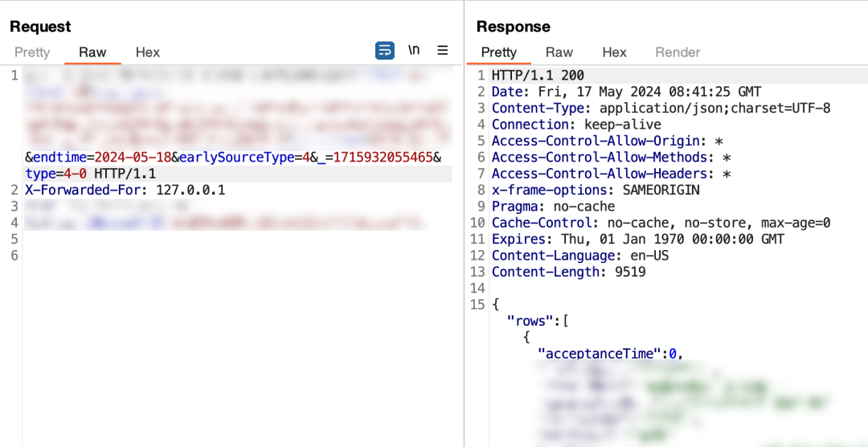Click the endtime parameter value 2024-05-18
Image resolution: width=868 pixels, height=447 pixels.
point(133,158)
